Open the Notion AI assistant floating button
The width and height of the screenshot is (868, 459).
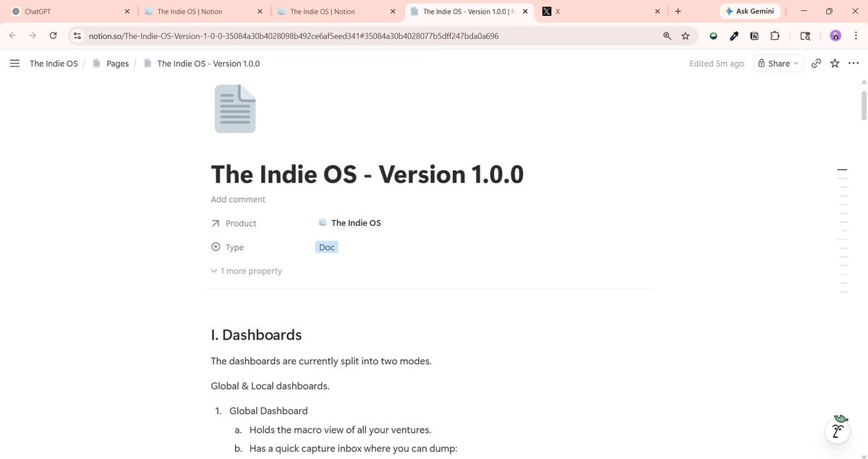coord(837,430)
